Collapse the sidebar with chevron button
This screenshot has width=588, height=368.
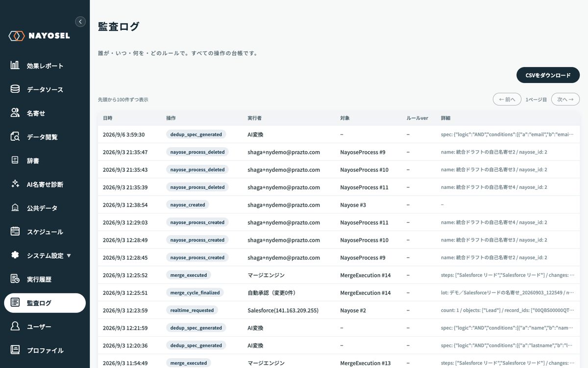tap(80, 22)
